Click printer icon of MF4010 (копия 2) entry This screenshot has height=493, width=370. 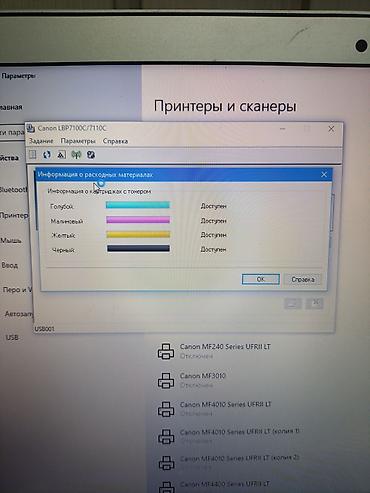tap(166, 463)
